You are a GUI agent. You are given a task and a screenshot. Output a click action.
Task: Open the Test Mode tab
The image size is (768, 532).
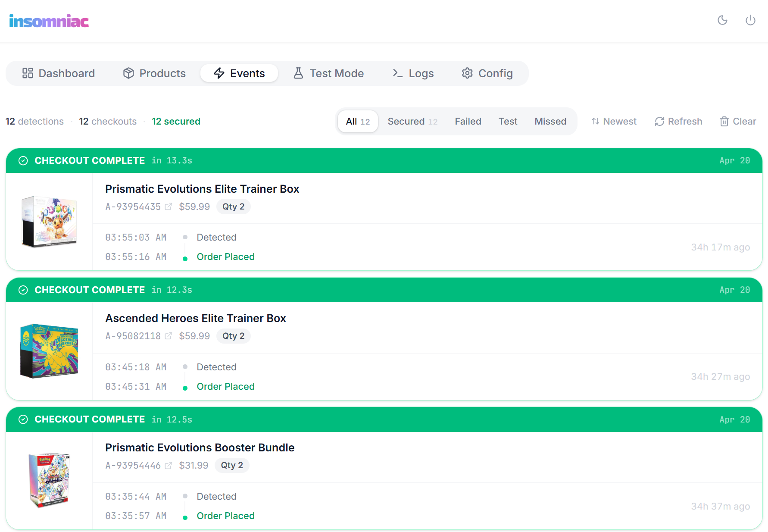pyautogui.click(x=328, y=73)
